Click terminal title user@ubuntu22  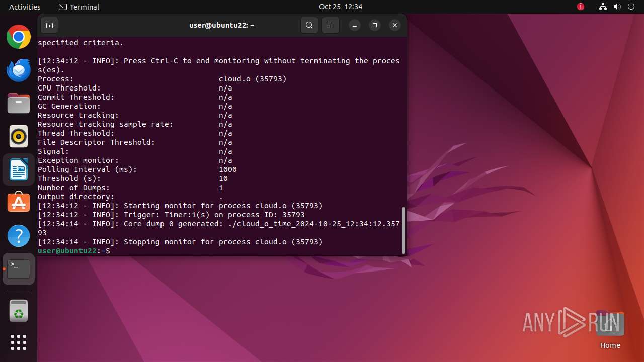(x=221, y=25)
